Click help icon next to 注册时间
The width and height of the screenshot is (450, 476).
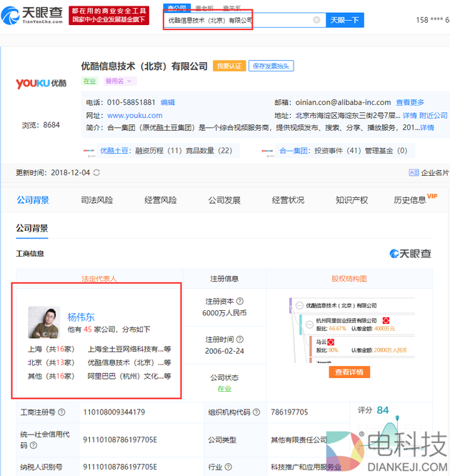click(x=239, y=339)
